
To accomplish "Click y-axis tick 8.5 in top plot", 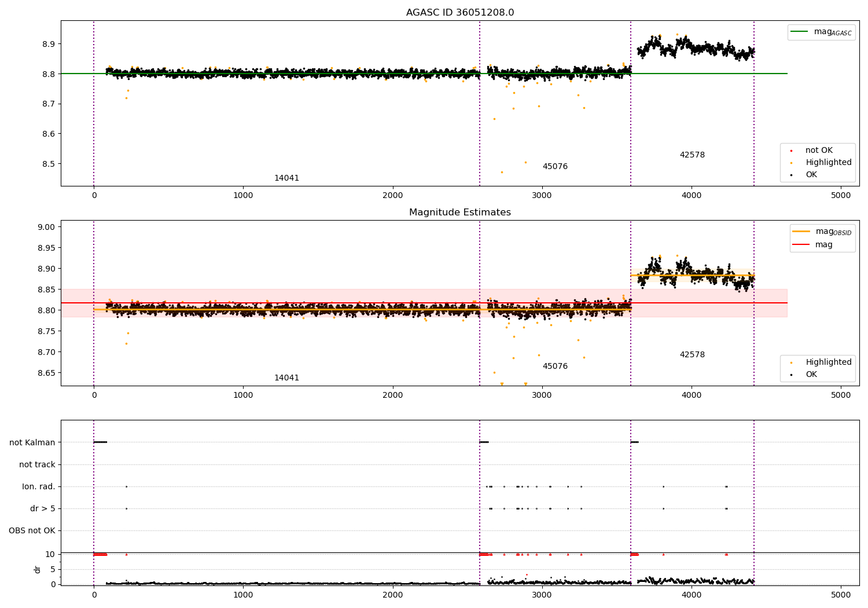I will (49, 164).
